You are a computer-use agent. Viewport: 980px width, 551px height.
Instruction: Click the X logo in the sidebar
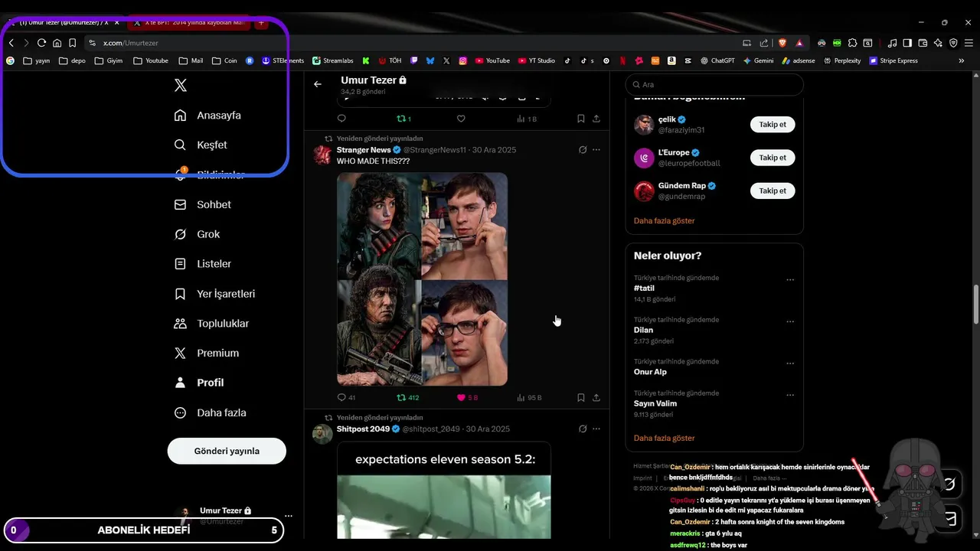pos(181,86)
